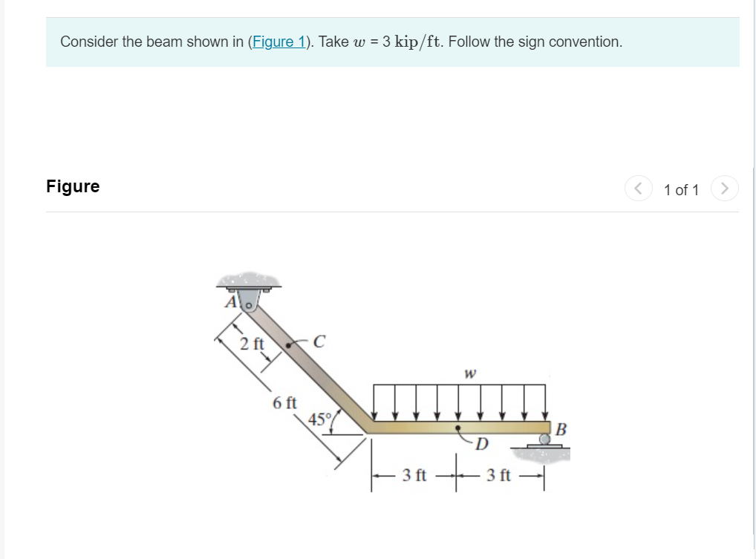Click the 6 ft dimension label
The width and height of the screenshot is (756, 559).
pos(284,404)
